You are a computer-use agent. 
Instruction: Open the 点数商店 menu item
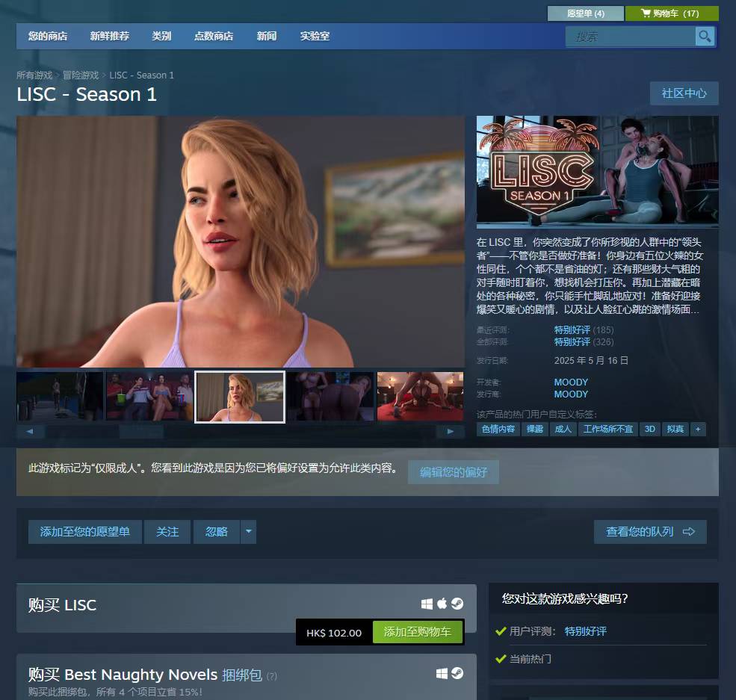(x=214, y=36)
